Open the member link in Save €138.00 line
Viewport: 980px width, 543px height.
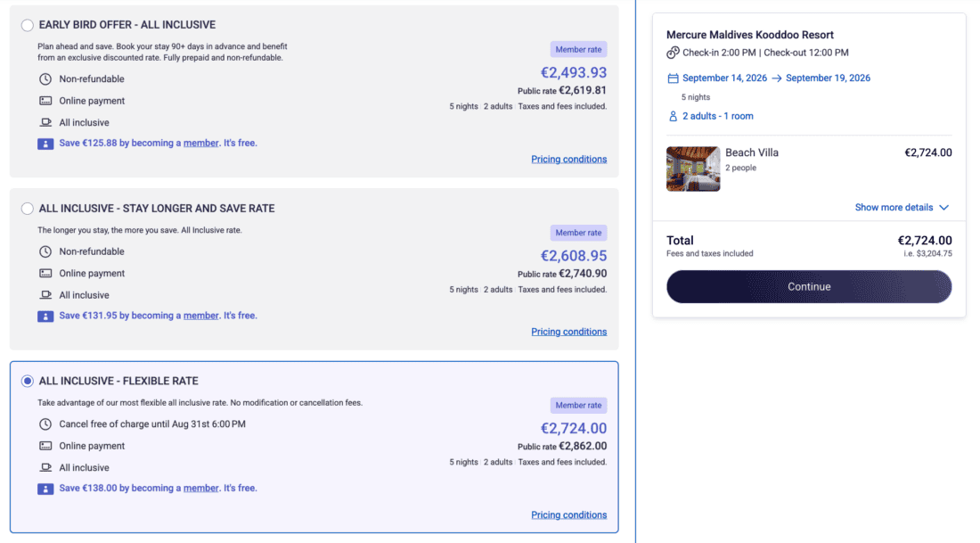click(200, 489)
